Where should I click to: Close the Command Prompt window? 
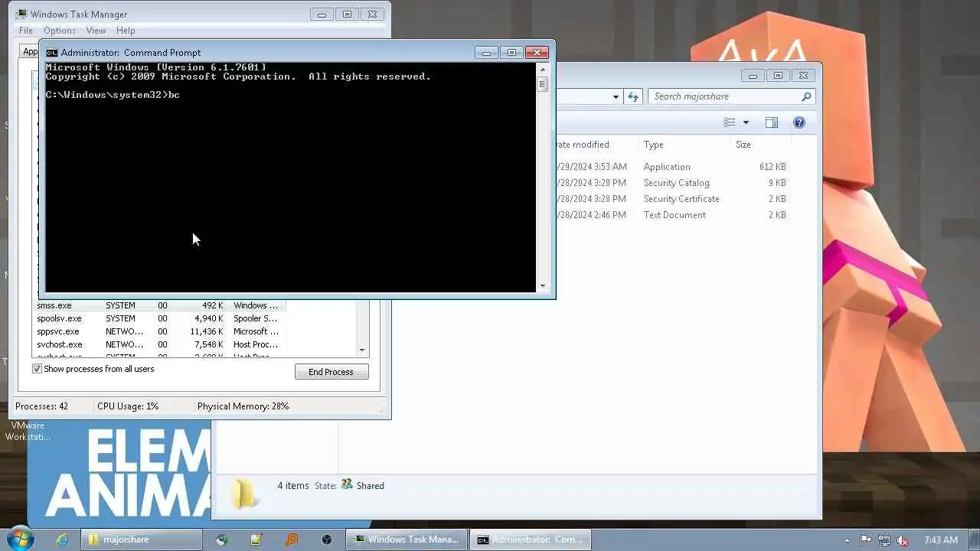click(x=537, y=53)
